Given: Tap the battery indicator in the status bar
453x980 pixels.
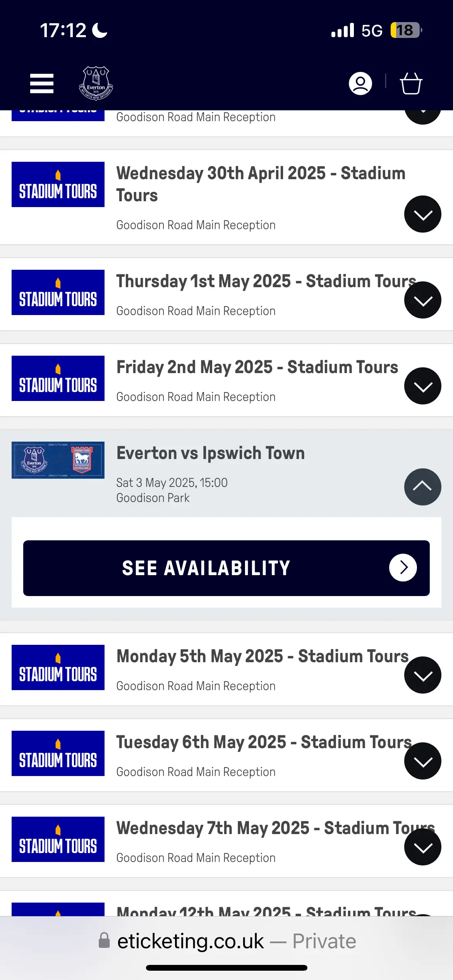Looking at the screenshot, I should coord(405,30).
